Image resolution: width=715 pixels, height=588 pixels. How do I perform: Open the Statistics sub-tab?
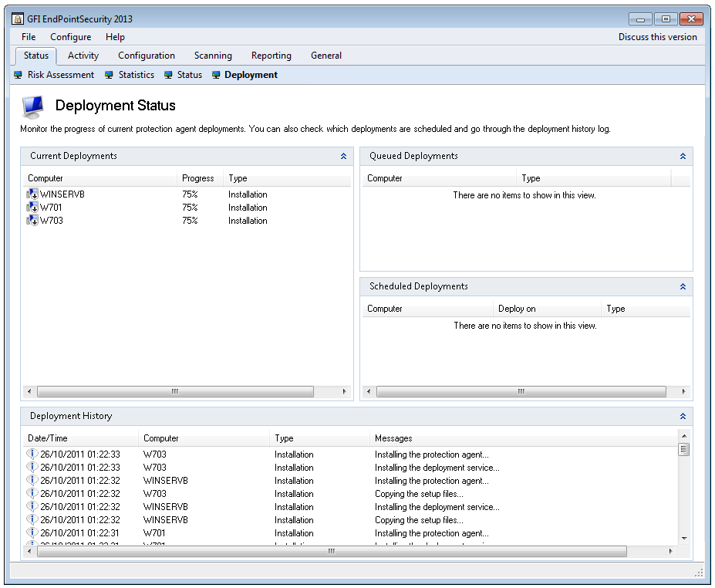tap(137, 75)
